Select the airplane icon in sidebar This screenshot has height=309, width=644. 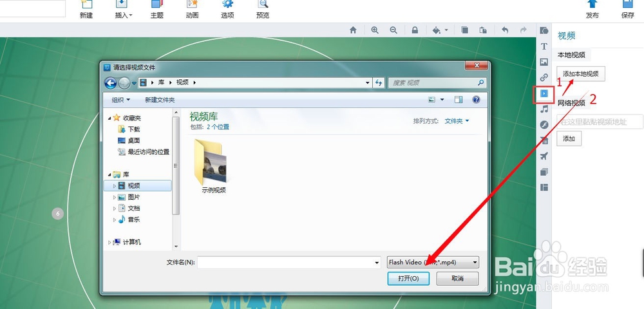(544, 156)
